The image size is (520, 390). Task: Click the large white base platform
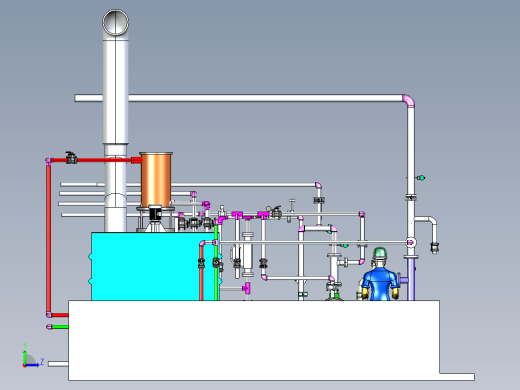[x=254, y=340]
